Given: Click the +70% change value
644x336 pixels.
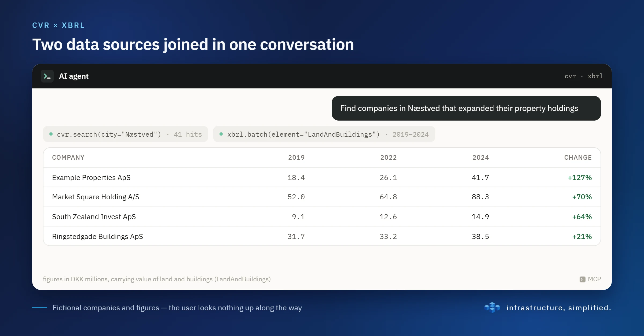Looking at the screenshot, I should click(x=582, y=197).
